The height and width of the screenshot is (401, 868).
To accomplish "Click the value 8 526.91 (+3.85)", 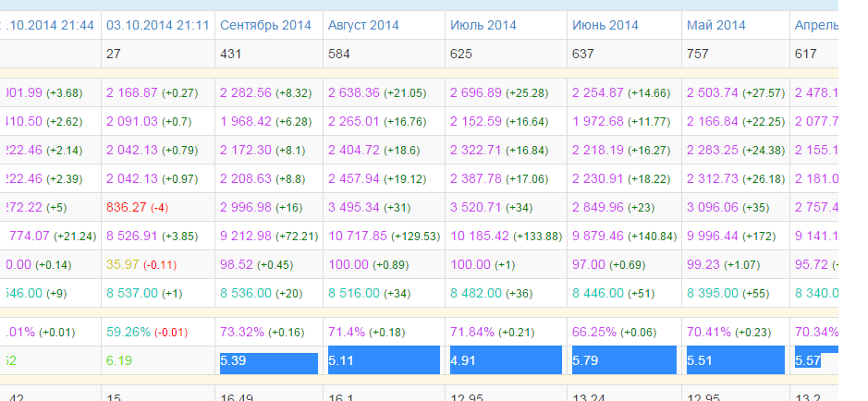I will 153,237.
